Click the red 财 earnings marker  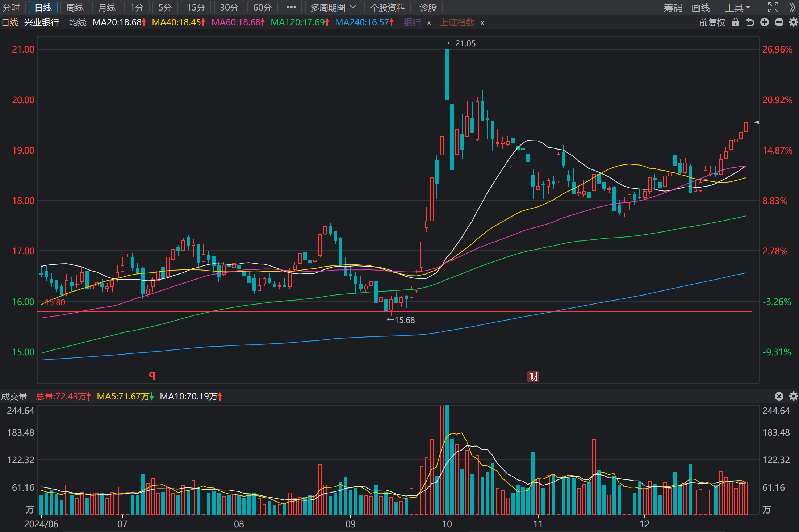tap(533, 377)
